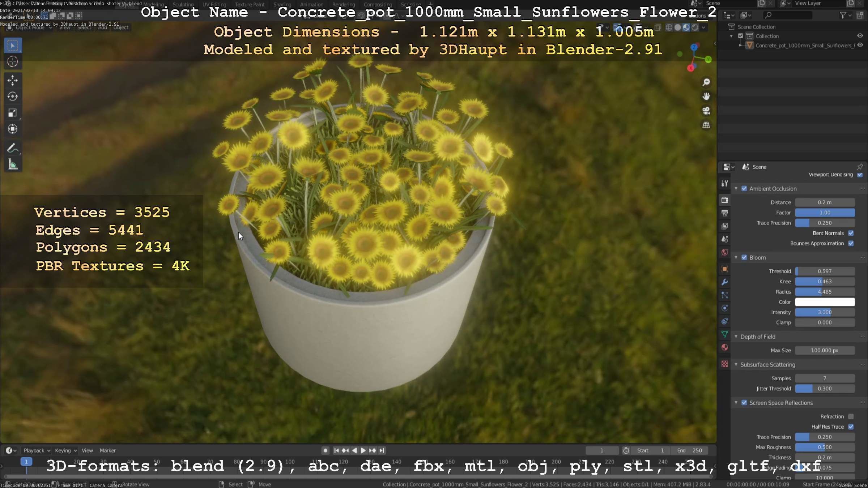Toggle Viewport Denoising checkbox
The width and height of the screenshot is (868, 488).
pyautogui.click(x=860, y=175)
